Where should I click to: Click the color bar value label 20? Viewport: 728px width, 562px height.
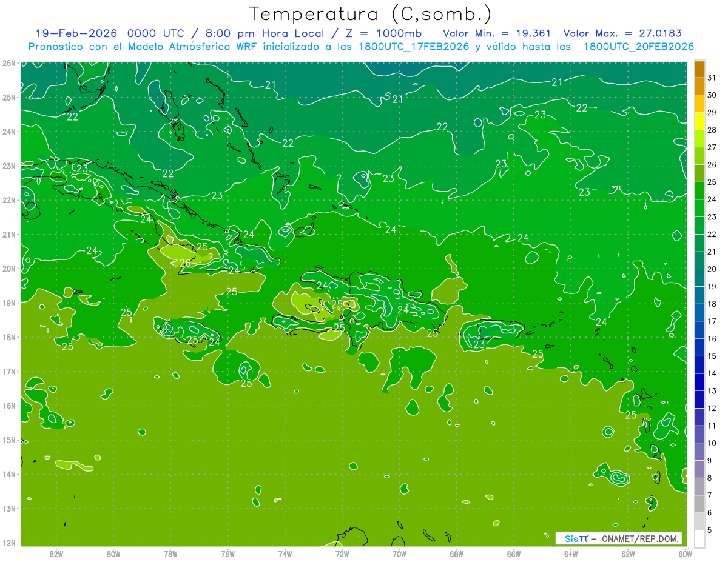[x=712, y=269]
